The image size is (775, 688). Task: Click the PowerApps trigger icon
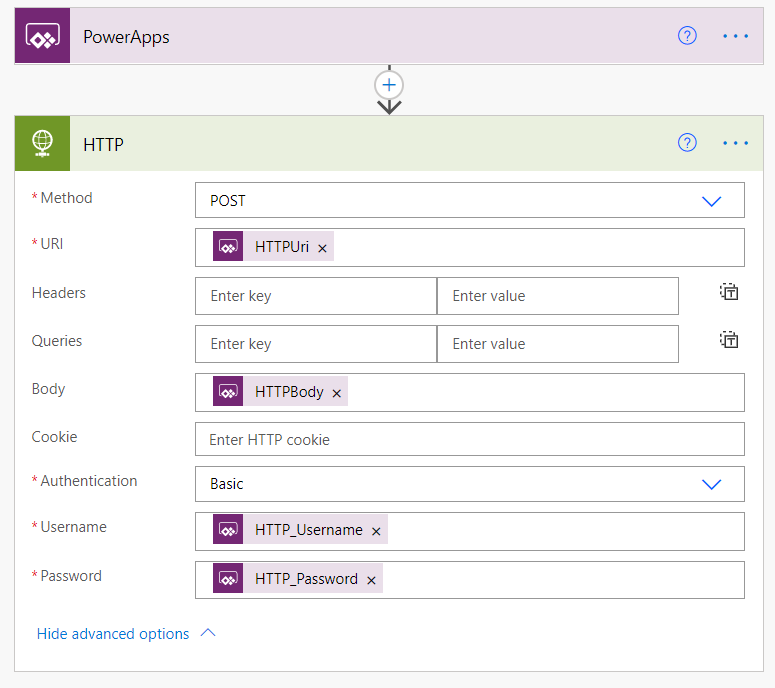[42, 36]
